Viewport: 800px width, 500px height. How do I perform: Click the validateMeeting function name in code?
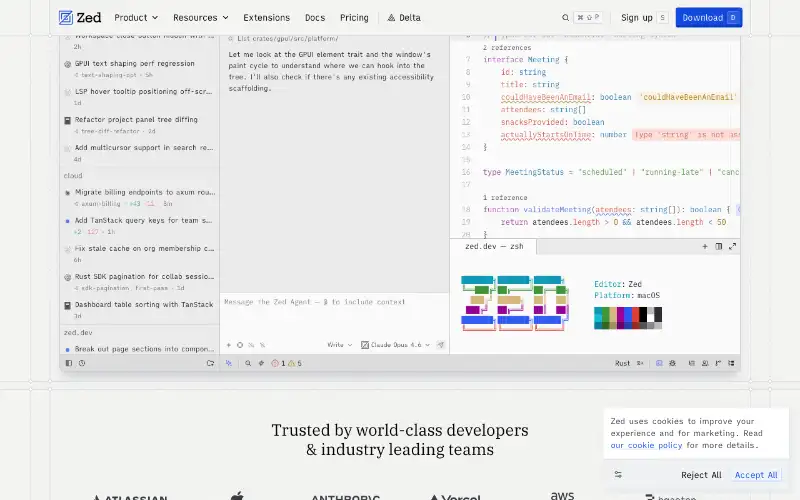557,210
